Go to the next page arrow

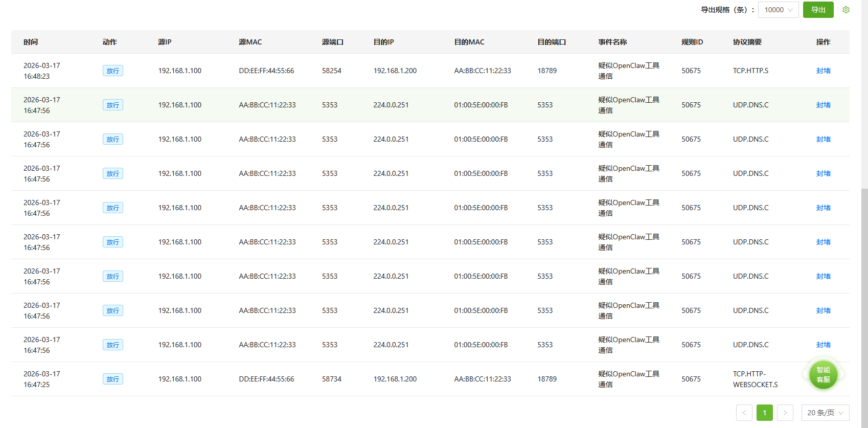[x=785, y=413]
